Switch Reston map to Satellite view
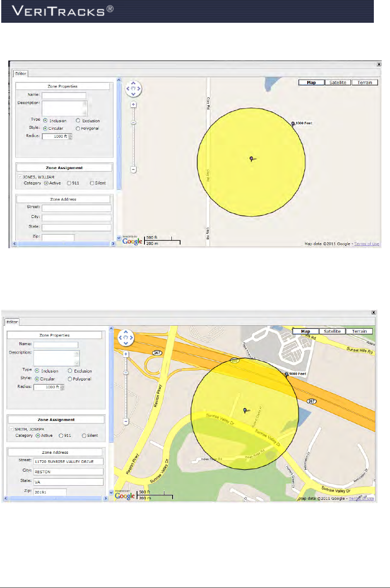Viewport: 390px width, 588px height. [x=332, y=331]
